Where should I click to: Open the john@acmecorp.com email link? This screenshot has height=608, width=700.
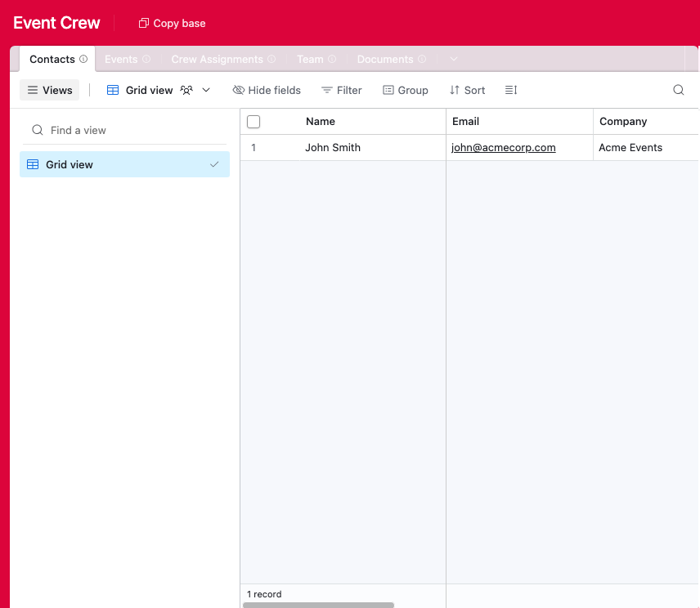point(503,148)
